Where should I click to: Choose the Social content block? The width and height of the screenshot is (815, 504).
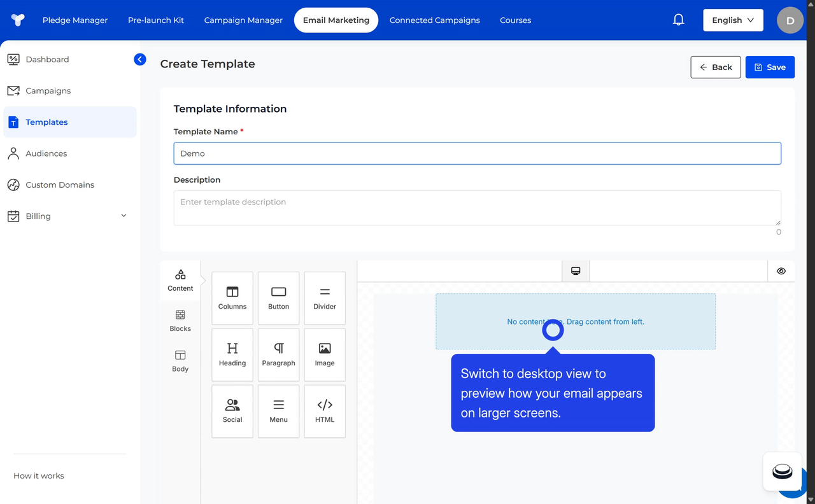point(232,411)
